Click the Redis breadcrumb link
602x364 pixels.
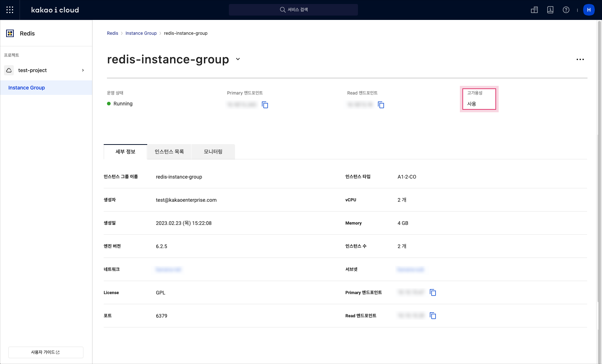point(112,33)
